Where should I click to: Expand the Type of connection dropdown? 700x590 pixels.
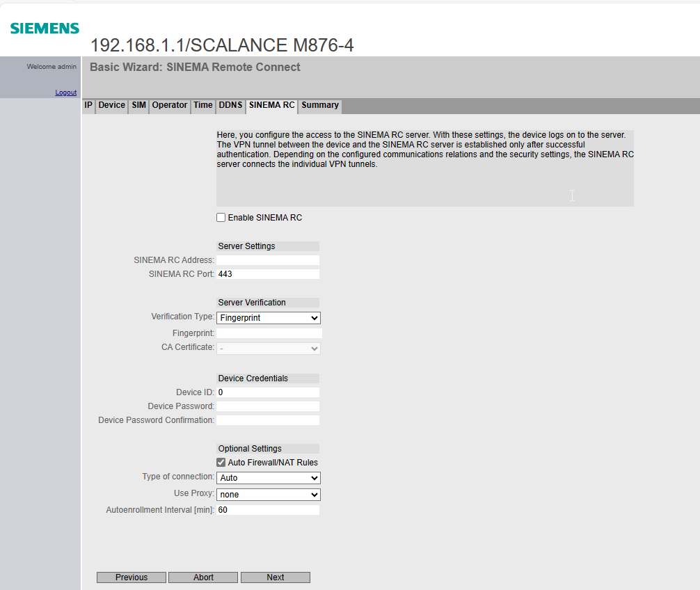pyautogui.click(x=268, y=478)
